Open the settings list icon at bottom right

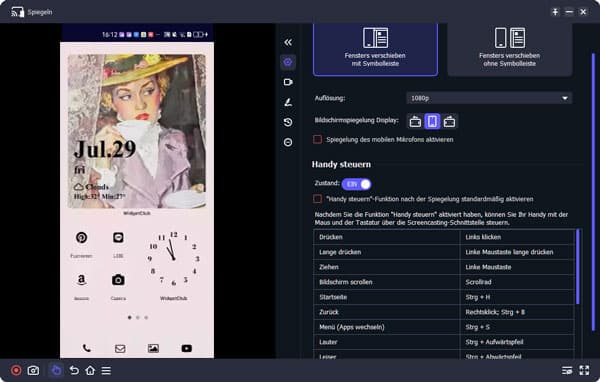[x=567, y=370]
